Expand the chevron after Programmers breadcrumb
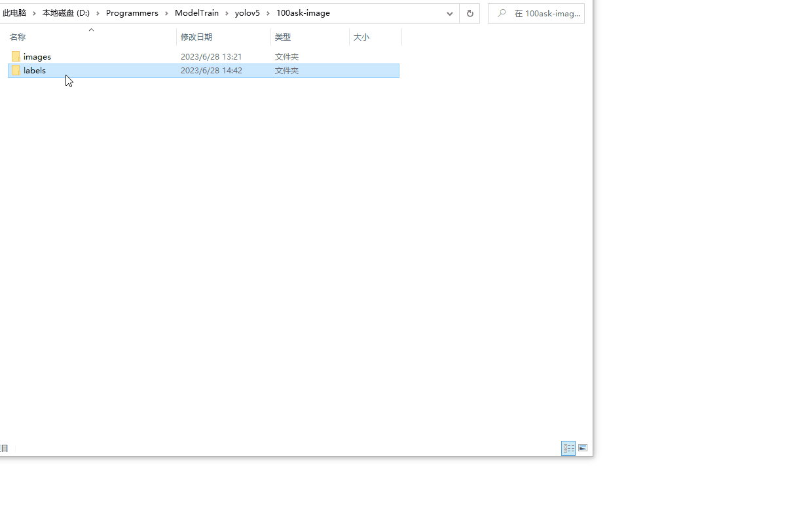The height and width of the screenshot is (505, 812). 166,13
